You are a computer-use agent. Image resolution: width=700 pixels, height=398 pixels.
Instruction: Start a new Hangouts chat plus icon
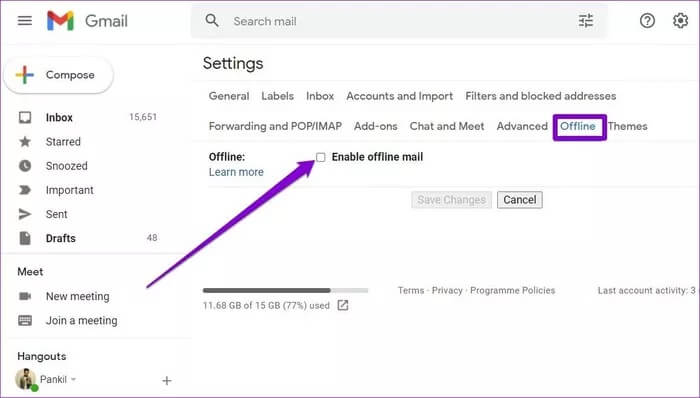tap(167, 381)
